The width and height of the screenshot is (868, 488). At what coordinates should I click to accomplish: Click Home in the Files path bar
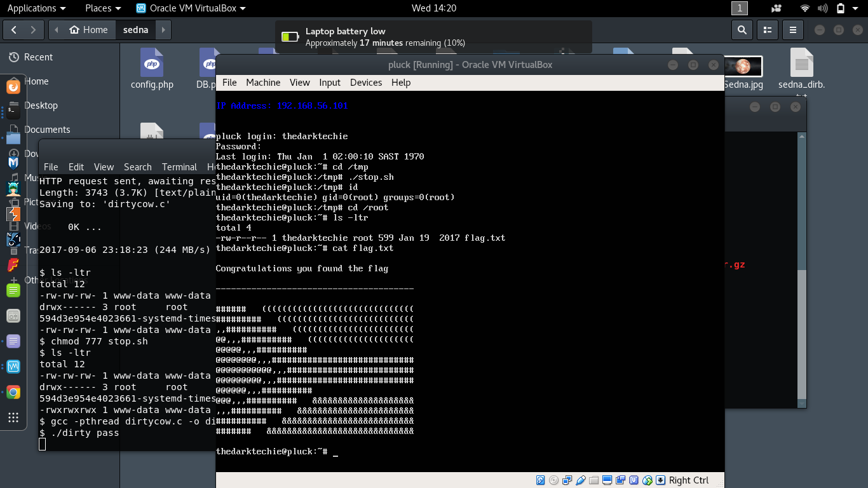89,30
